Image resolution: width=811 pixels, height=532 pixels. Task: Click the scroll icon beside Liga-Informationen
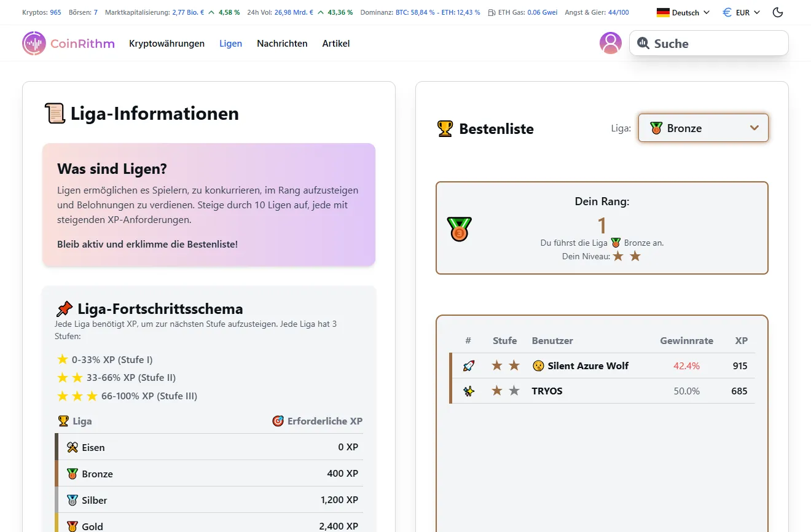tap(55, 113)
